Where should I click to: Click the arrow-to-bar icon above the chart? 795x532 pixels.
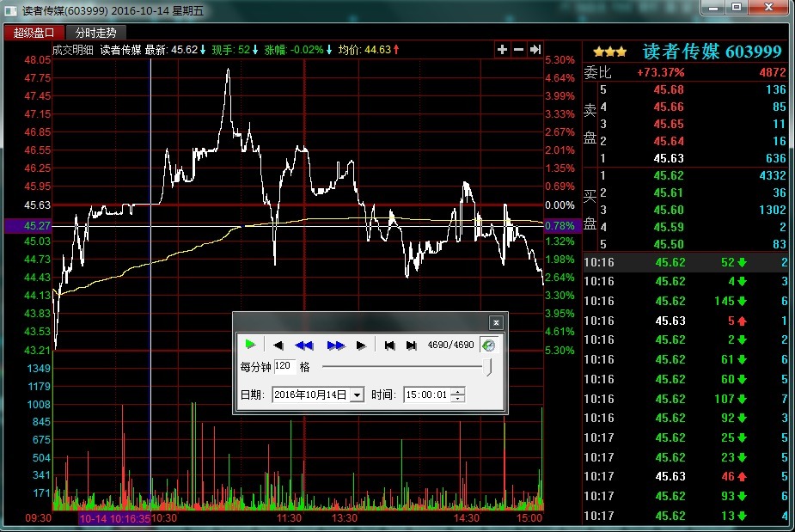tap(535, 50)
